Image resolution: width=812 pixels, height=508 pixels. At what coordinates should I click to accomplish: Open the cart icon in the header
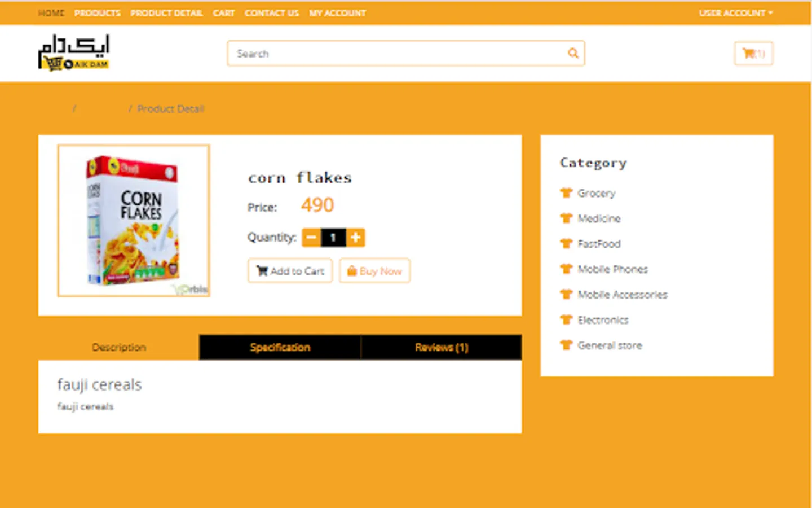point(753,54)
